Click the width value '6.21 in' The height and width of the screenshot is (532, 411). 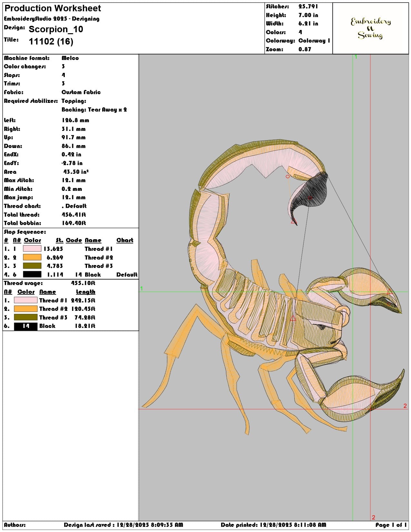click(308, 24)
